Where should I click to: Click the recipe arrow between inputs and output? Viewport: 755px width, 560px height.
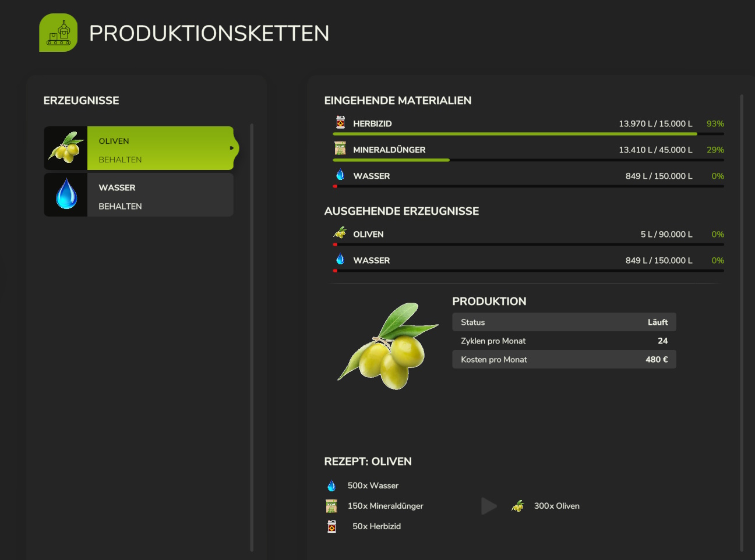489,506
